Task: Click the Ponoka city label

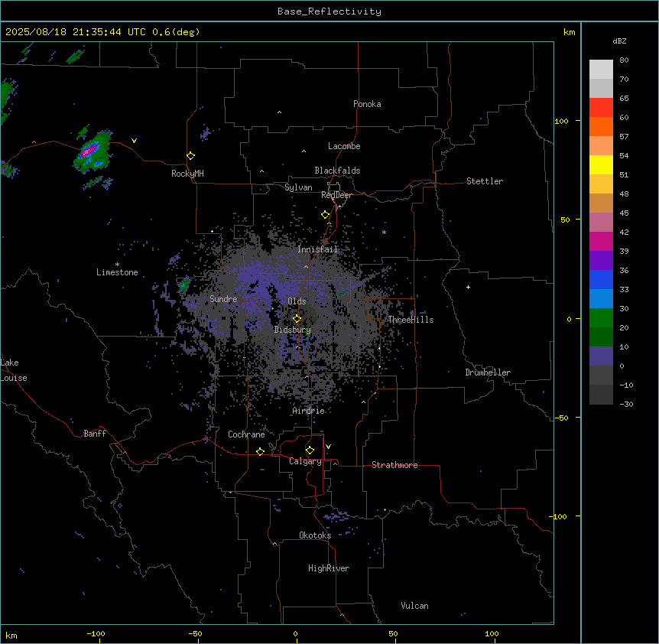Action: (x=367, y=104)
